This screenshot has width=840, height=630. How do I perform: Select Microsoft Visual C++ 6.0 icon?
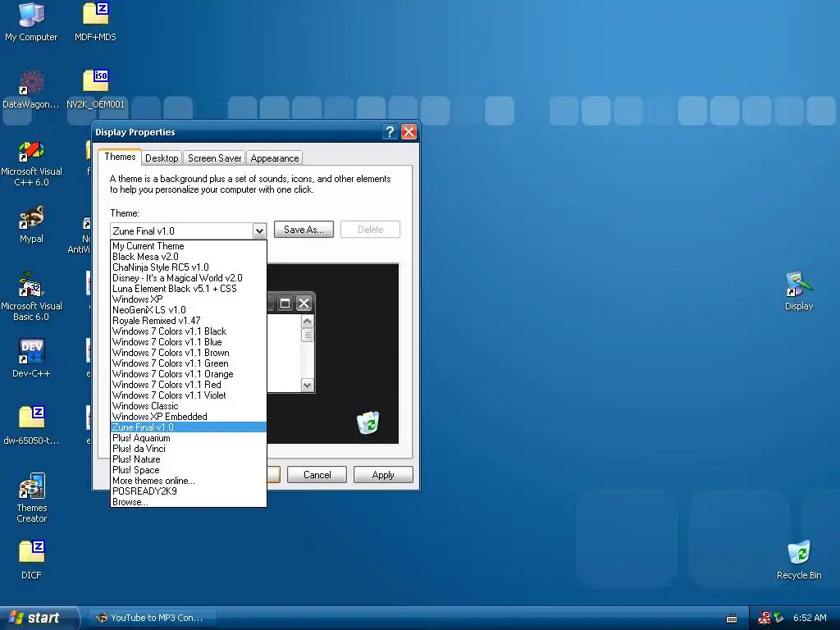coord(31,163)
